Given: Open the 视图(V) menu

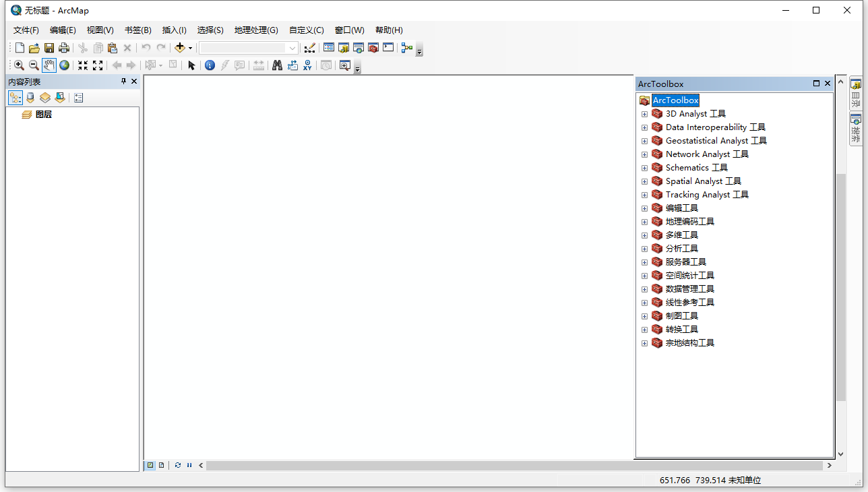Looking at the screenshot, I should click(100, 30).
